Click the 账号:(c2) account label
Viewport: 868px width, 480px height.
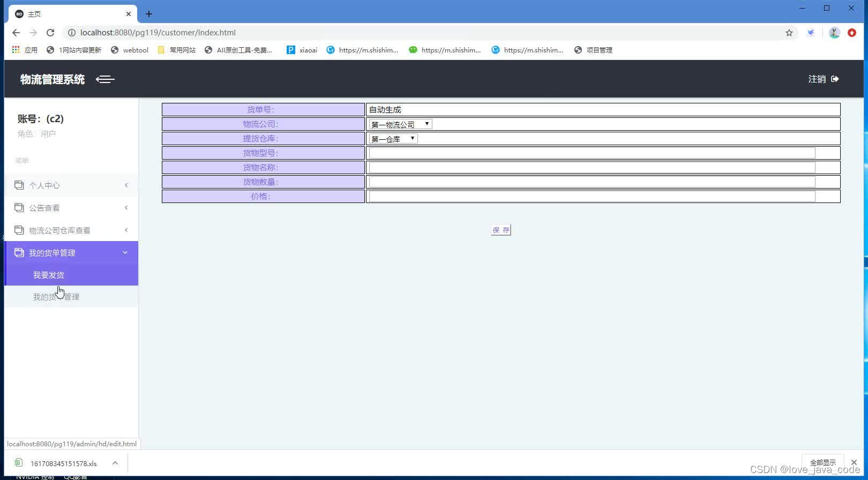pos(41,119)
